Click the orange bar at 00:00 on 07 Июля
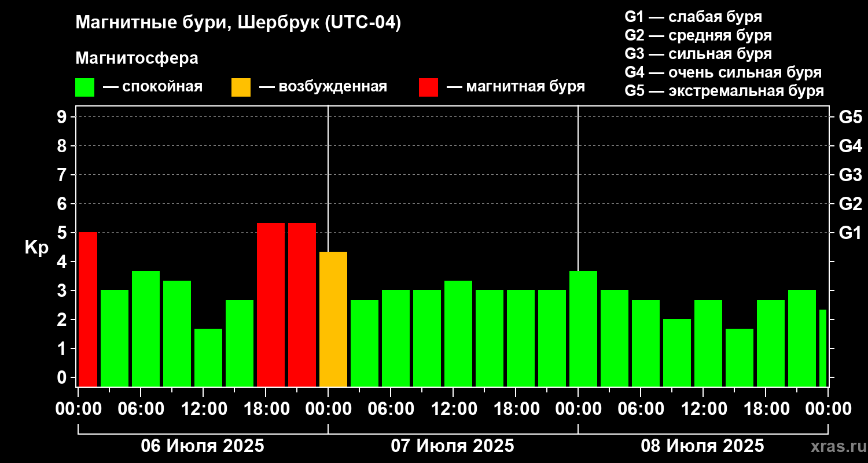The image size is (868, 463). point(333,319)
